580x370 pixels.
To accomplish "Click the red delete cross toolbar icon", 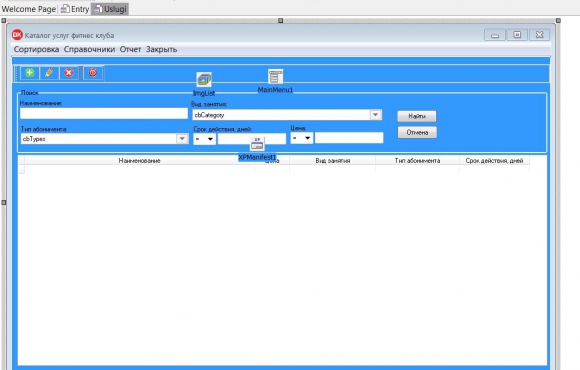I will pyautogui.click(x=69, y=73).
